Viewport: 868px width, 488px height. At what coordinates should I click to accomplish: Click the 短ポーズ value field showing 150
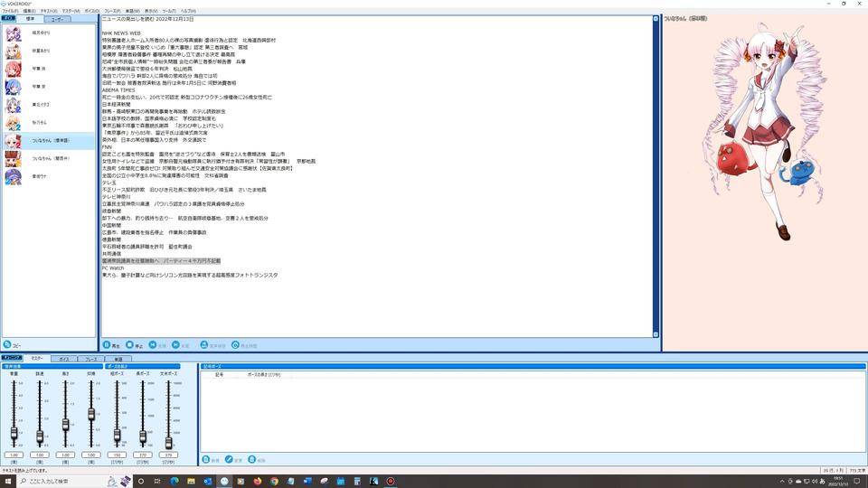click(117, 455)
